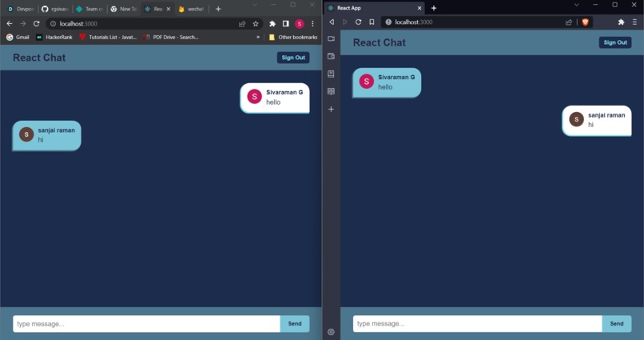Viewport: 644px width, 340px height.
Task: Switch to Devpost tab in Chrome
Action: (21, 9)
